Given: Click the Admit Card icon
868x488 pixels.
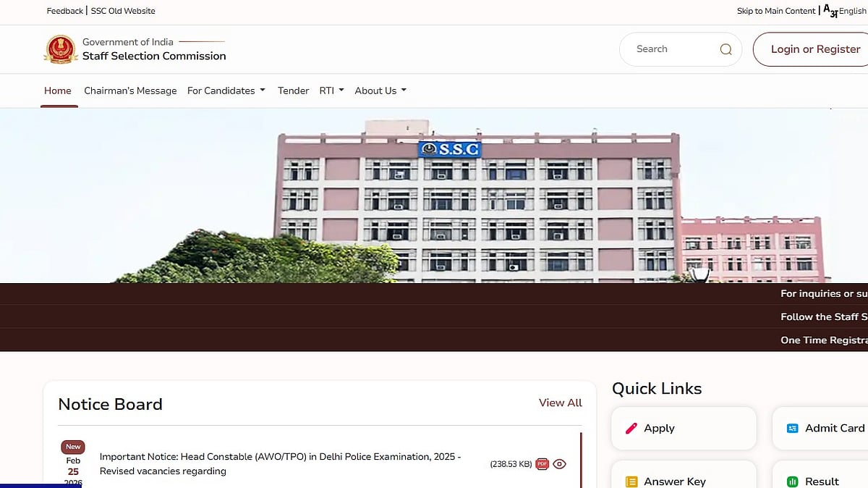Looking at the screenshot, I should click(x=792, y=428).
